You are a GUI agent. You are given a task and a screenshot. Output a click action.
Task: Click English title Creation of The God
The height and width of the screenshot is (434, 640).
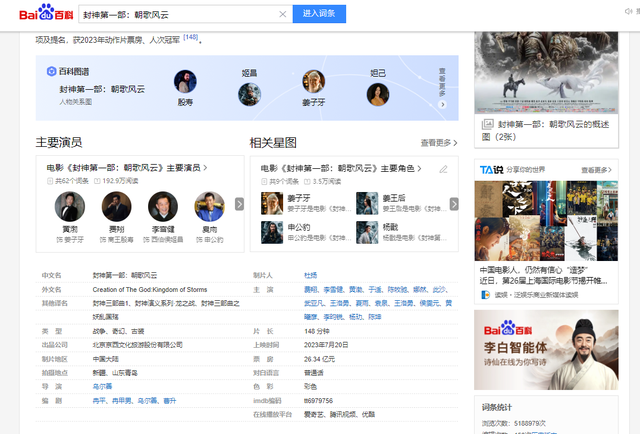[150, 289]
